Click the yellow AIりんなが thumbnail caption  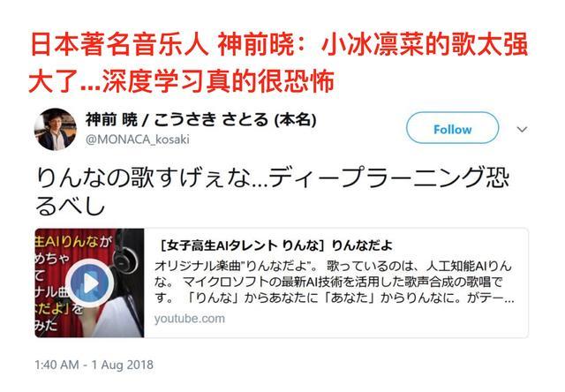[73, 241]
